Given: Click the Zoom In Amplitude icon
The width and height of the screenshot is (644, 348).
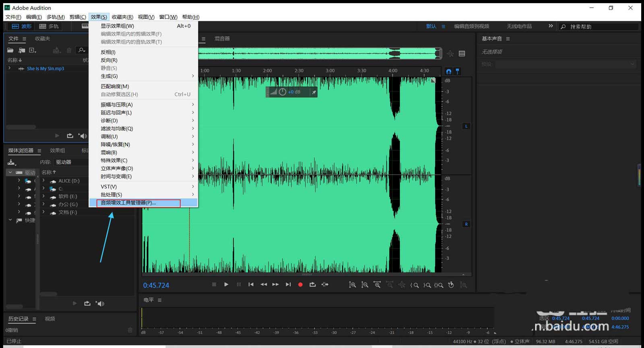Looking at the screenshot, I should pos(353,285).
